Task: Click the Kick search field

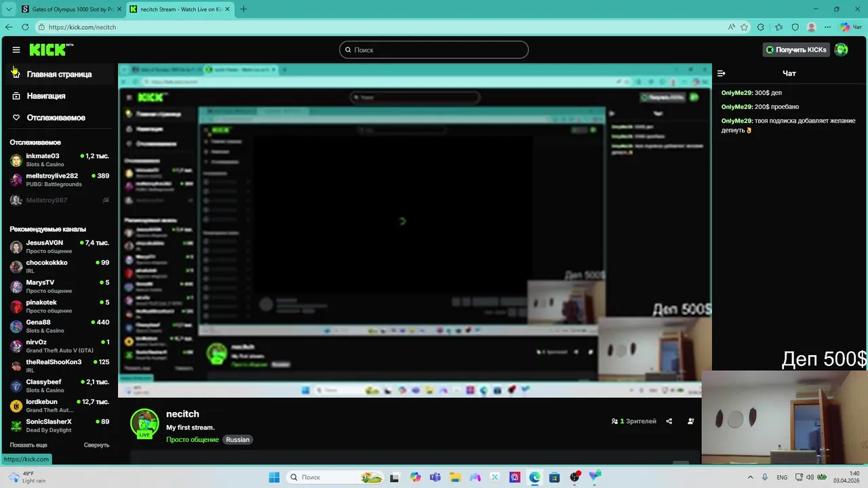Action: point(433,49)
